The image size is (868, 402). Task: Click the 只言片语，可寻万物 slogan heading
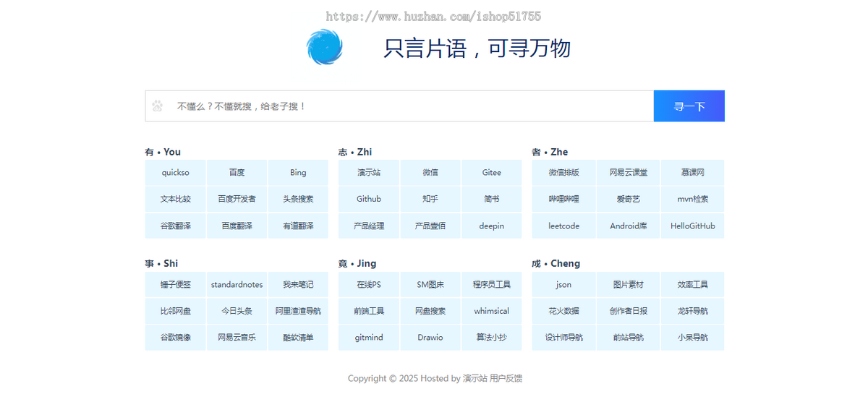(477, 48)
